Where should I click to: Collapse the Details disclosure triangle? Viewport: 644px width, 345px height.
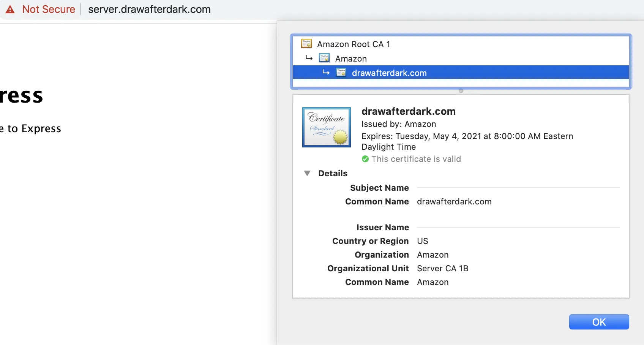pos(307,173)
